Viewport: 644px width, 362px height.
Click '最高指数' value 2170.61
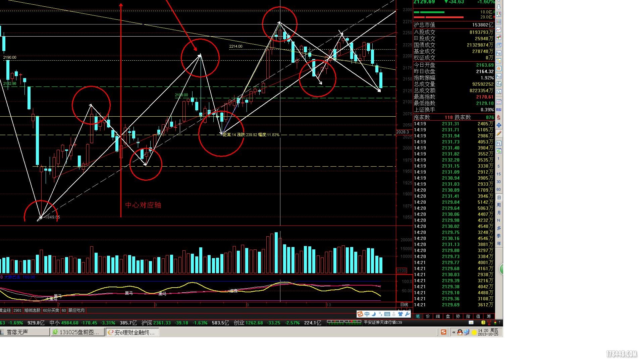(x=485, y=97)
